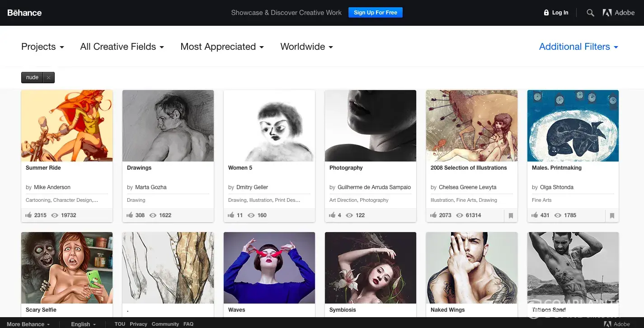Open the Most Appreciated sort dropdown
This screenshot has height=328, width=644.
click(222, 47)
